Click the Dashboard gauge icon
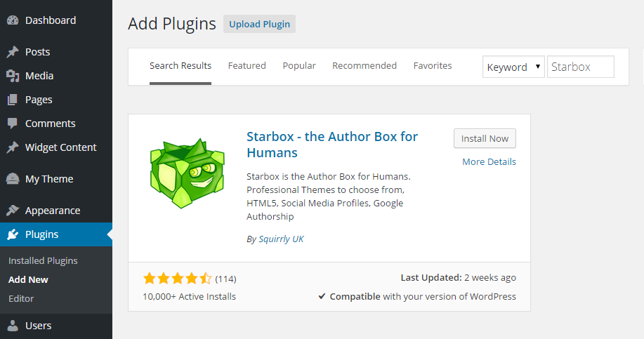The height and width of the screenshot is (339, 644). [13, 20]
